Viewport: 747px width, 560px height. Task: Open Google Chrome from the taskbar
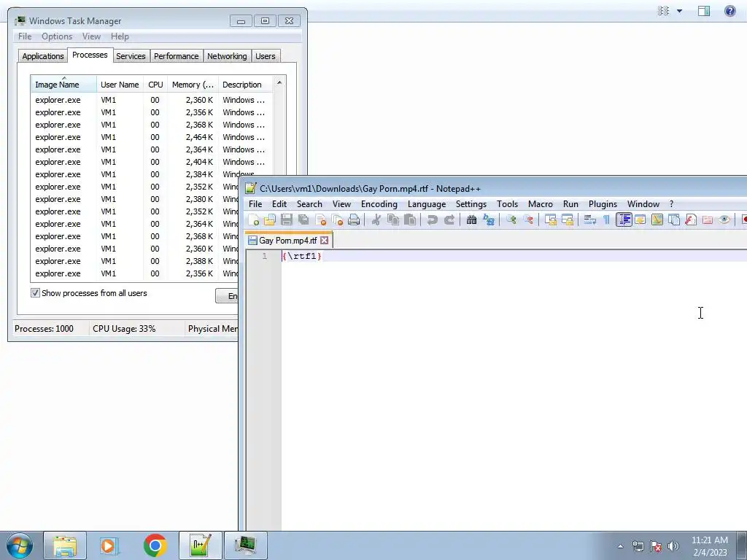point(155,545)
